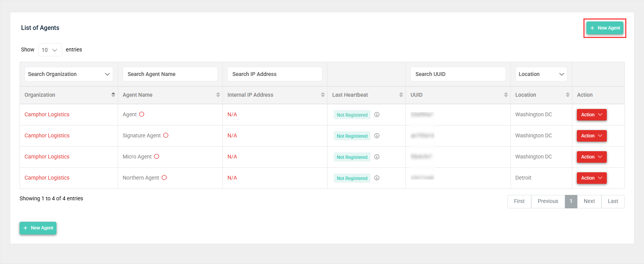The image size is (644, 264).
Task: Focus the Search Agent Name field
Action: 170,74
